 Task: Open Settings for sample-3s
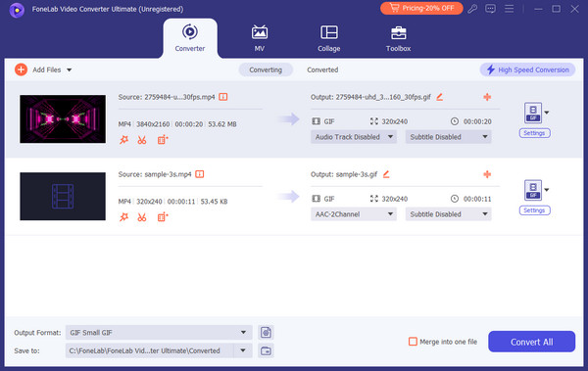534,210
